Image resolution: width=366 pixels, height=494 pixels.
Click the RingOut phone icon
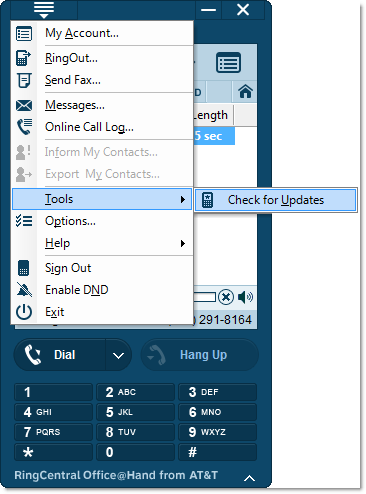23,58
